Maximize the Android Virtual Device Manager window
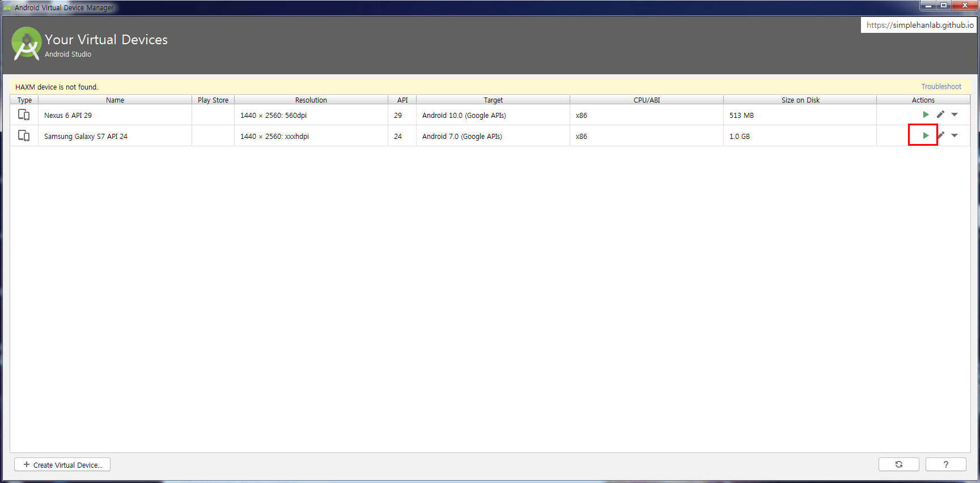 (944, 5)
